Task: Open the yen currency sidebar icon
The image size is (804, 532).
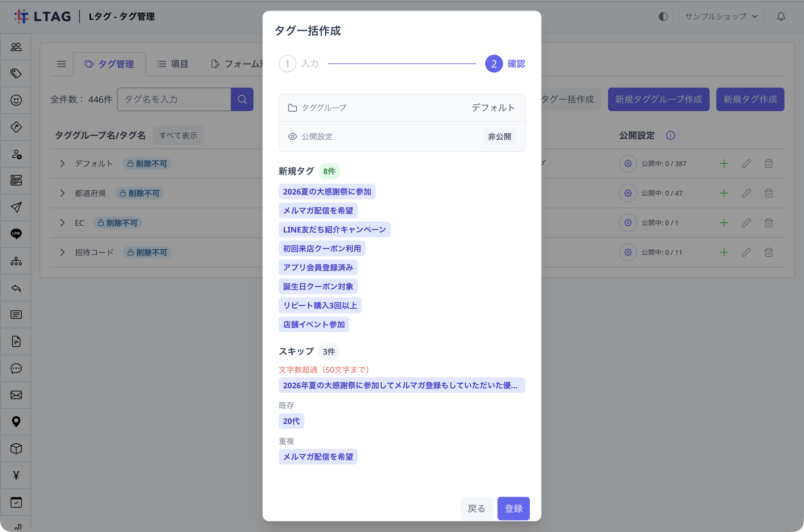Action: tap(16, 475)
